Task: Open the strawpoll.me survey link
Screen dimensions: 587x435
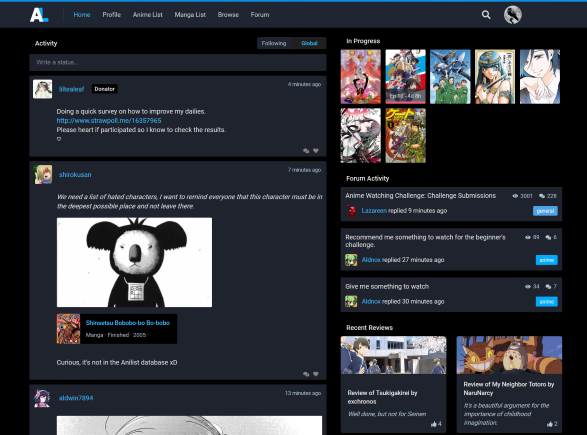Action: (109, 121)
